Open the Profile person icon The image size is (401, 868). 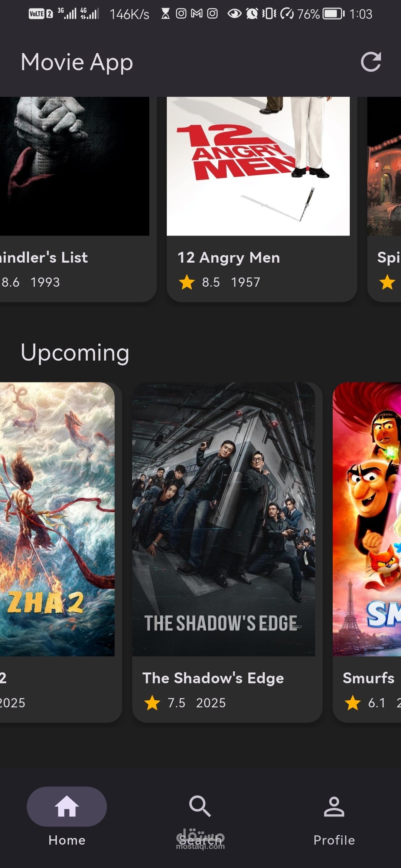pos(334,806)
